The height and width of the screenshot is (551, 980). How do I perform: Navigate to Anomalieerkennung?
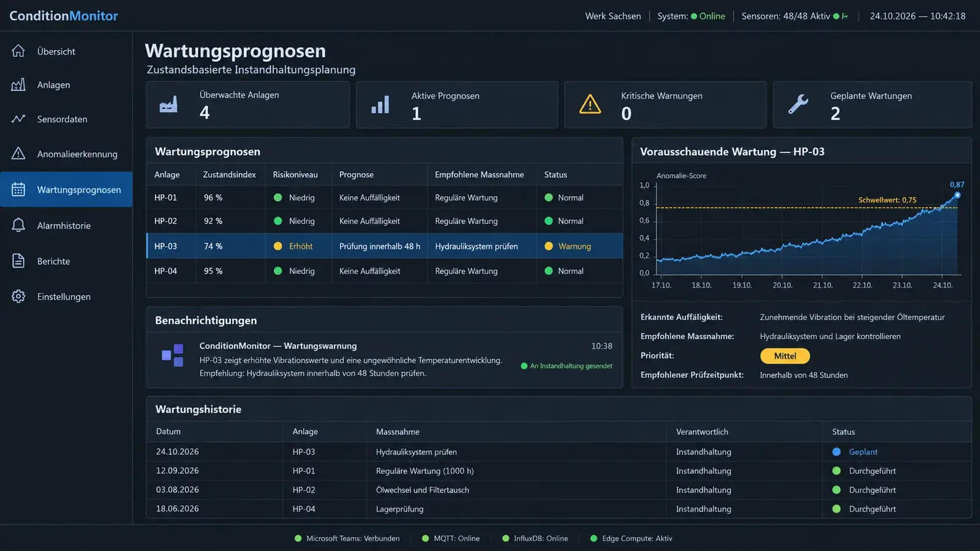[x=66, y=154]
